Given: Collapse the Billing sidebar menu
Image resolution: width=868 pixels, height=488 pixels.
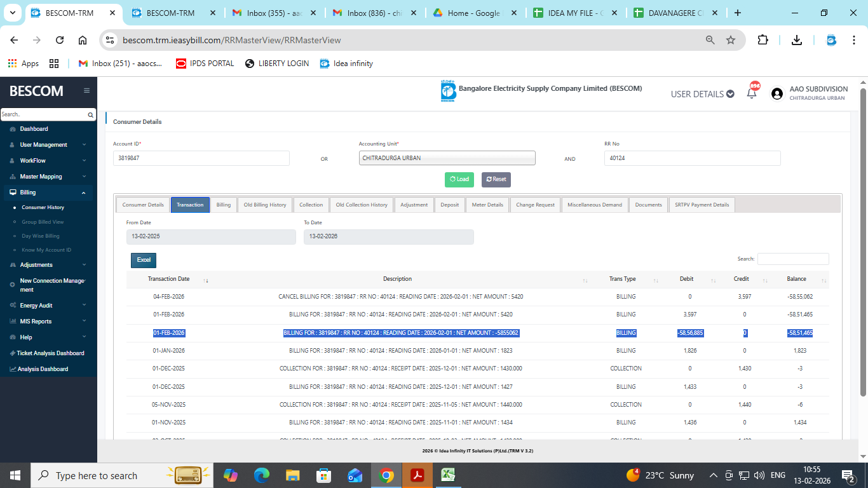Looking at the screenshot, I should click(48, 193).
